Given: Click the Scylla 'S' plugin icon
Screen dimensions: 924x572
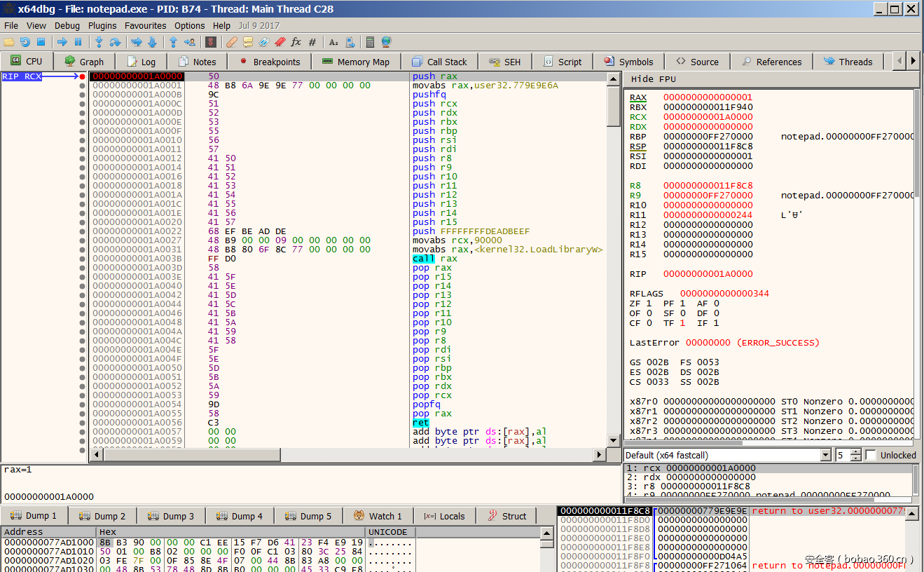Looking at the screenshot, I should [210, 42].
